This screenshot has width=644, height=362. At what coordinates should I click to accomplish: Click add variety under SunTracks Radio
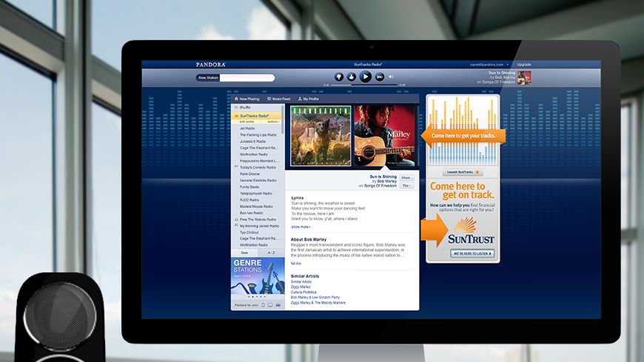(246, 122)
